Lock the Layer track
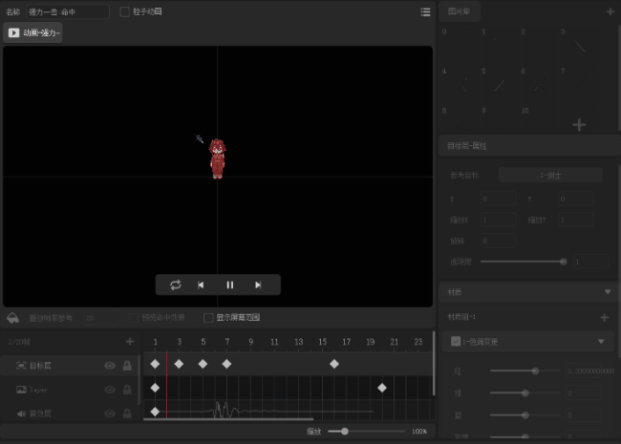 127,388
